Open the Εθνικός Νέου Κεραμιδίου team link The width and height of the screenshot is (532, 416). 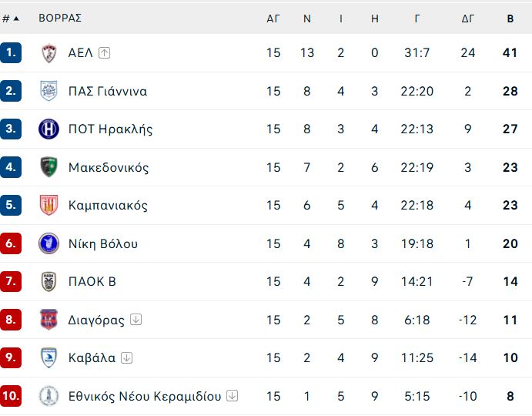[145, 396]
